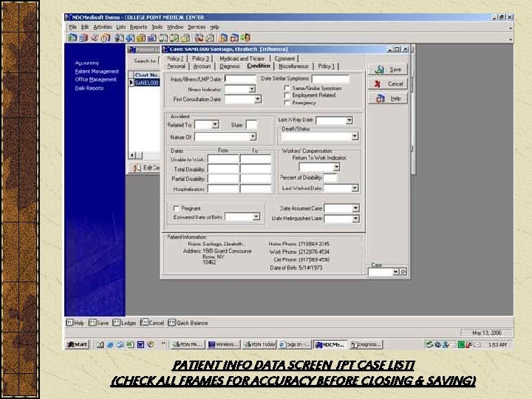
Task: Expand the Accident Related To dropdown
Action: coord(215,125)
